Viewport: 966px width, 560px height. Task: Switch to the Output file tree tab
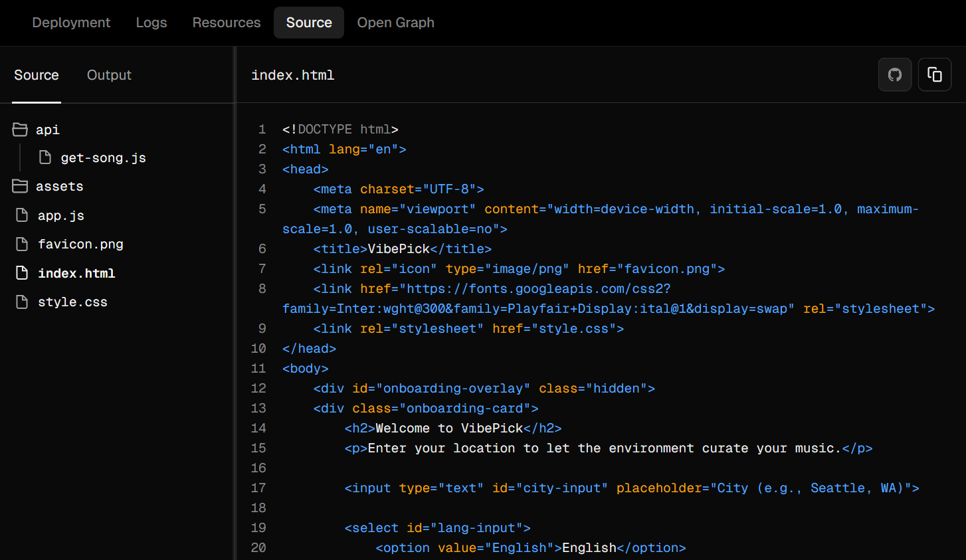(x=109, y=75)
